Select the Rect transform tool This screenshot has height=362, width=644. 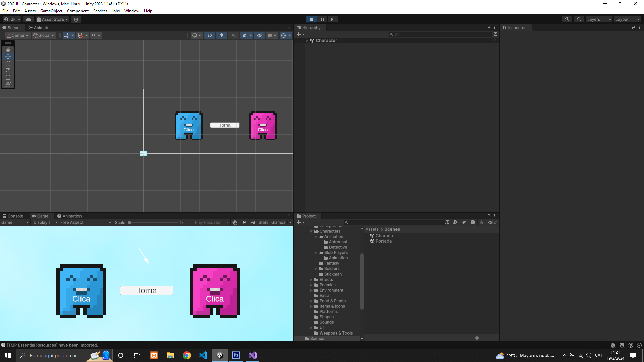pos(8,78)
